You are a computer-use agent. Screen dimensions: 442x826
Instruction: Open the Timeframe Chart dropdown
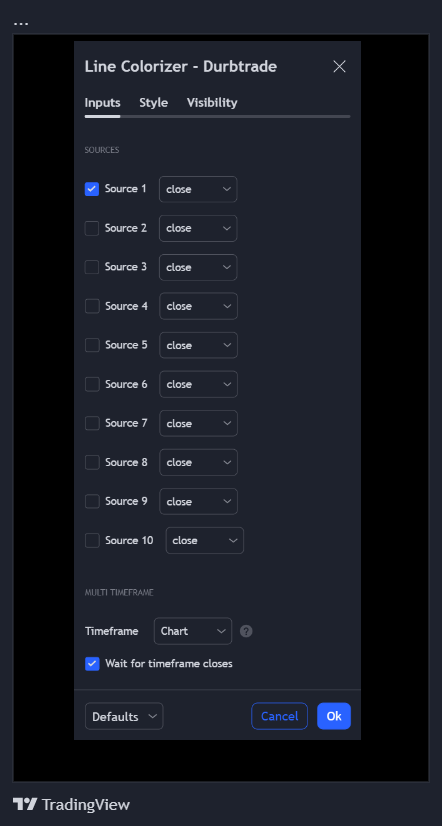click(x=193, y=631)
